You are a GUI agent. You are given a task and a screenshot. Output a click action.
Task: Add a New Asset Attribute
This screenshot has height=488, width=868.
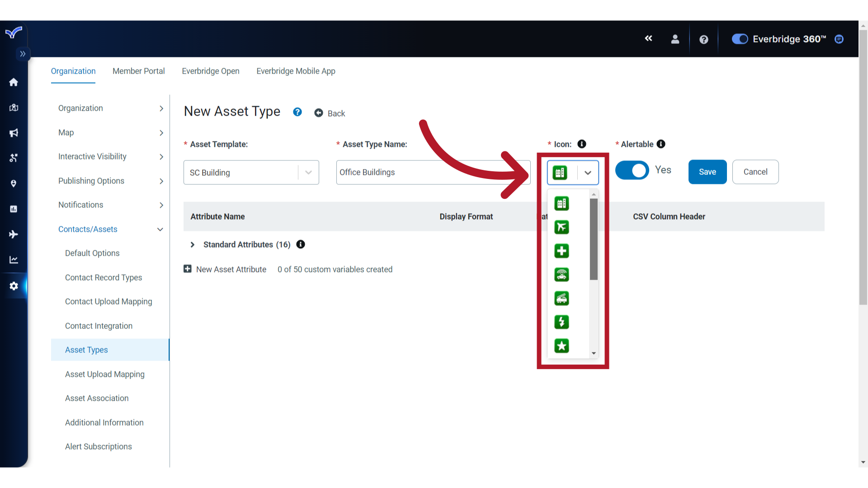[x=225, y=269]
